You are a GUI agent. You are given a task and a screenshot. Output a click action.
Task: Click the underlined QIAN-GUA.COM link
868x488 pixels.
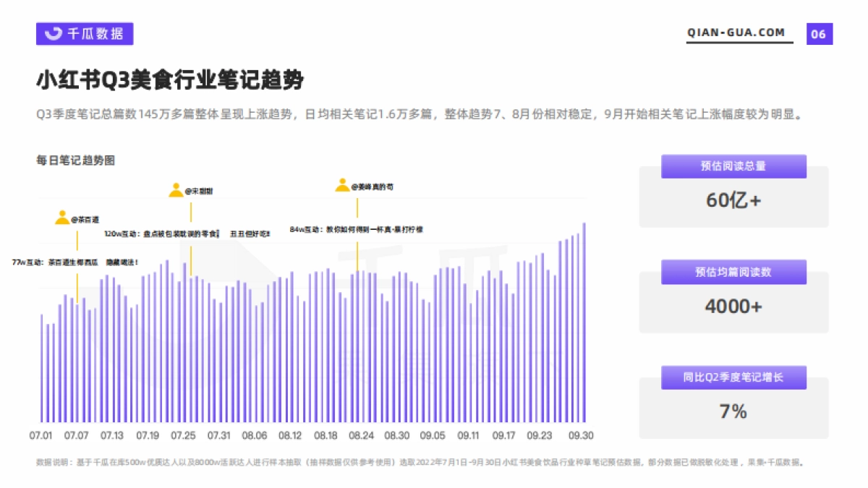pos(736,32)
